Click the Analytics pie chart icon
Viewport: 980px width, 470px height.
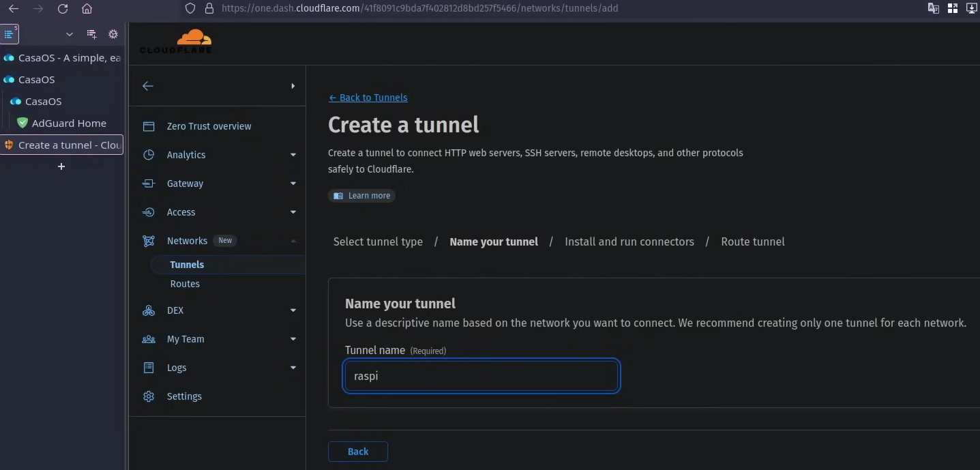pos(148,155)
